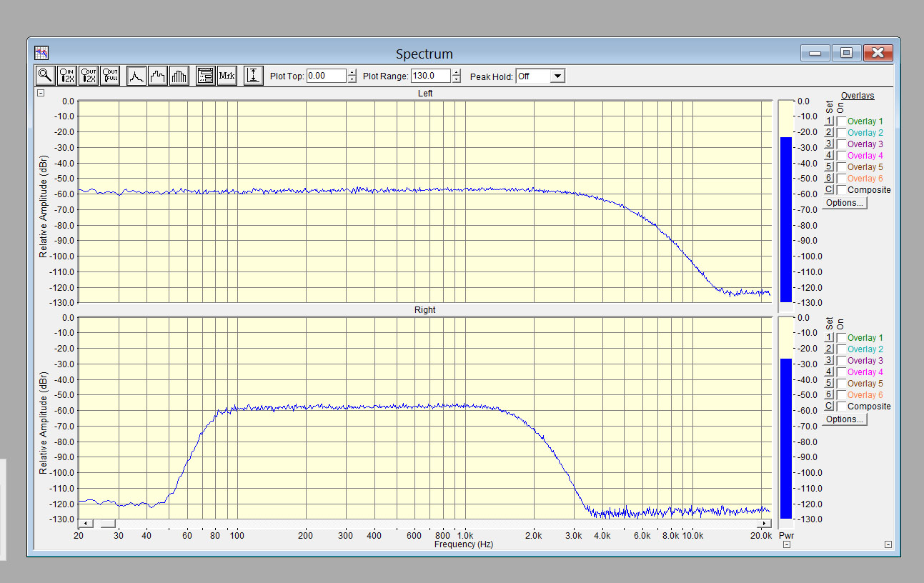This screenshot has height=583, width=924.
Task: Click the Mrk markers toolbar button
Action: pos(227,76)
